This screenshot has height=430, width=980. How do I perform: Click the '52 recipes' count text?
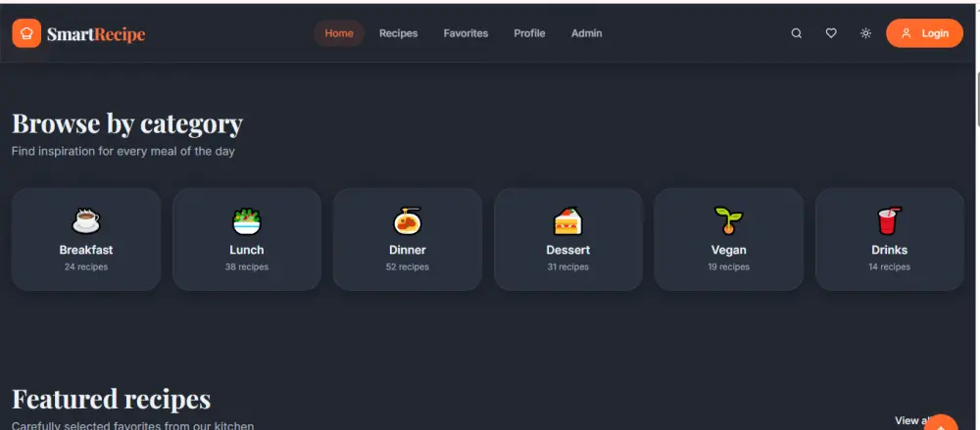408,266
